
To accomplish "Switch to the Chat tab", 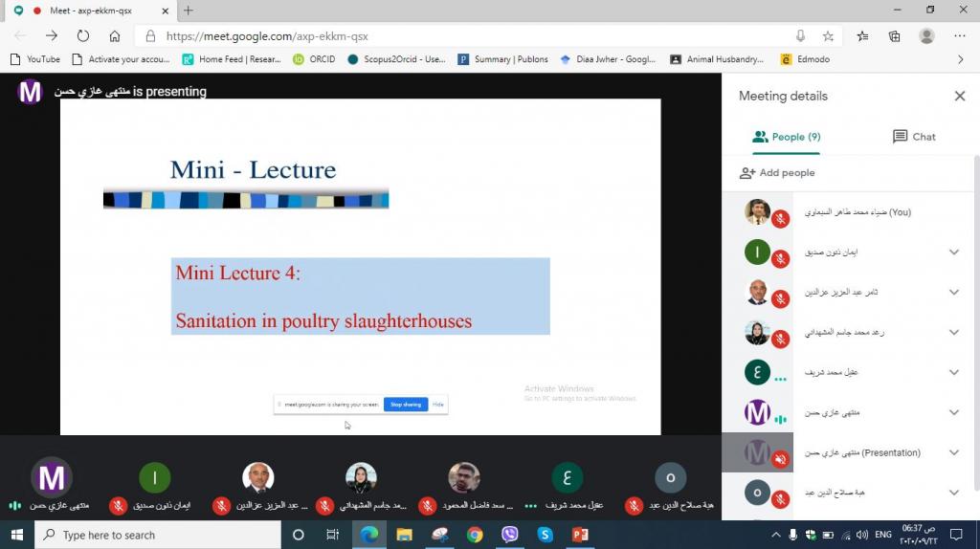I will click(913, 137).
